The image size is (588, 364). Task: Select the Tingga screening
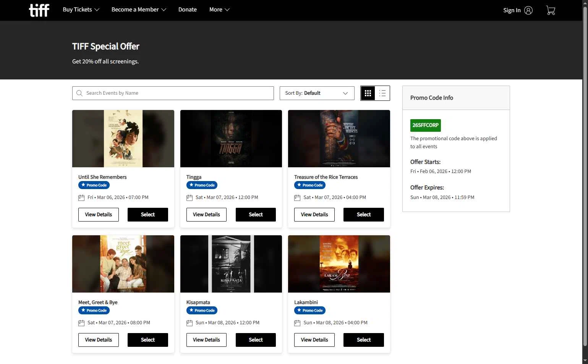(x=256, y=215)
